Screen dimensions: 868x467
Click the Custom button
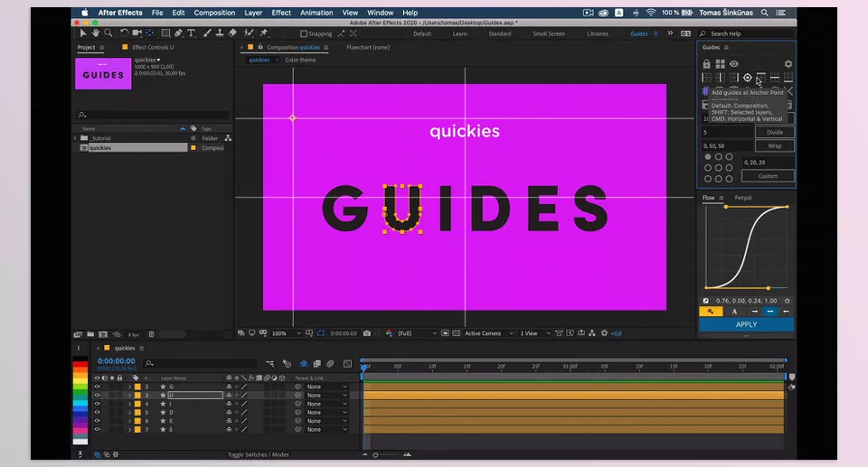[768, 176]
